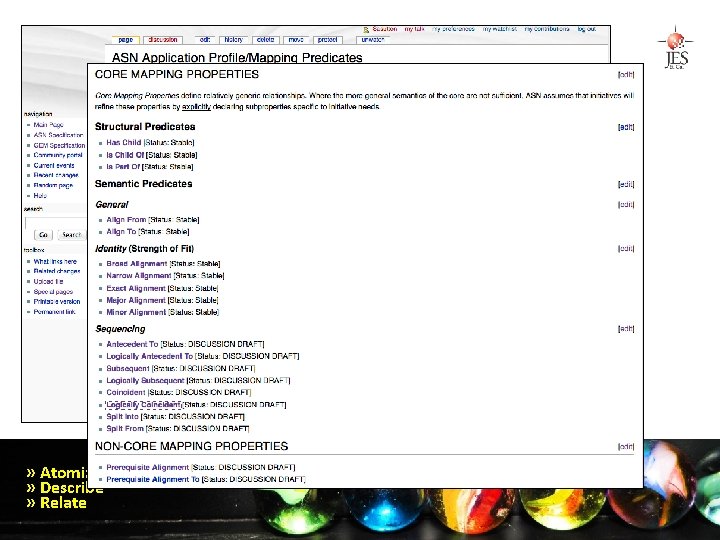
Task: Open the Align From link
Action: click(126, 219)
